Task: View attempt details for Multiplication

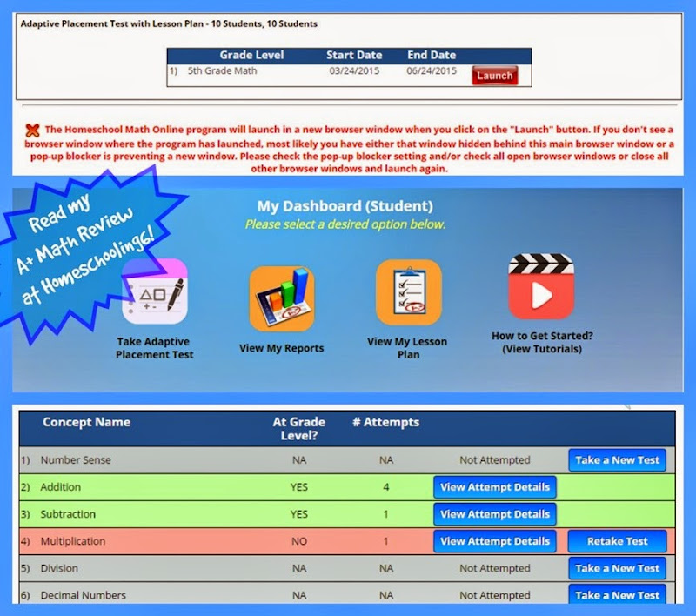Action: (x=495, y=541)
